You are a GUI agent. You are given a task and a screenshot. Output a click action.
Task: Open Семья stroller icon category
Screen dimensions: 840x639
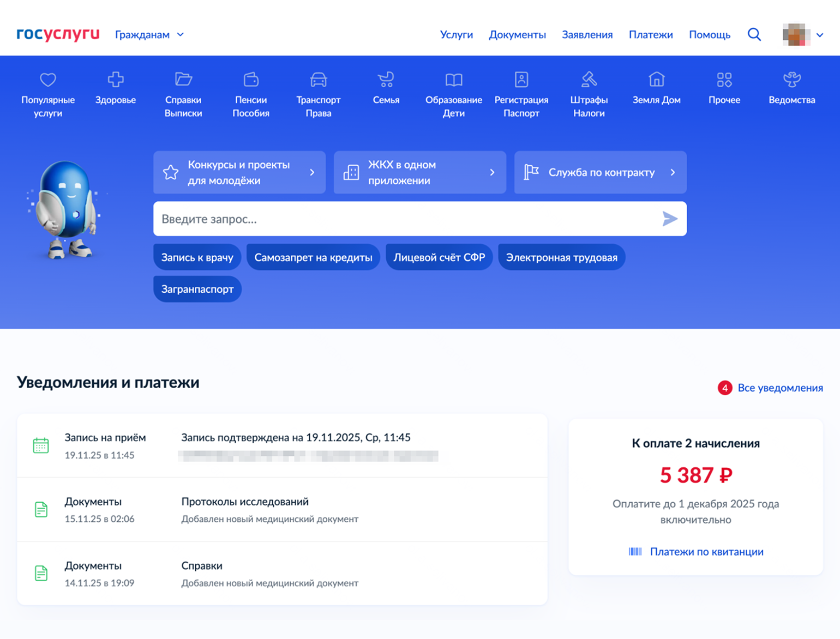pos(386,80)
